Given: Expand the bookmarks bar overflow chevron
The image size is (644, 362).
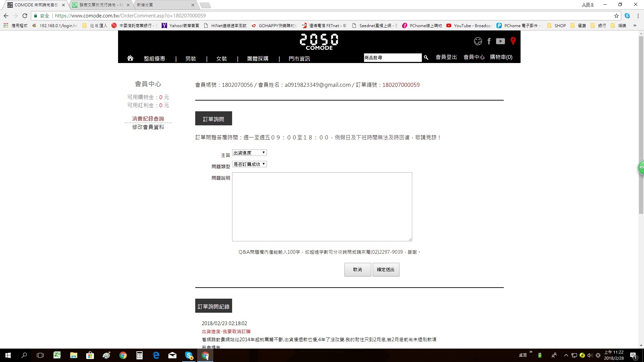Looking at the screenshot, I should [635, 25].
